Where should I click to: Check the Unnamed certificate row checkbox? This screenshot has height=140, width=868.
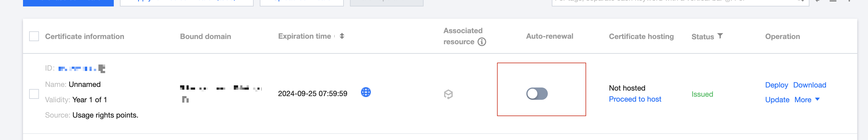34,94
